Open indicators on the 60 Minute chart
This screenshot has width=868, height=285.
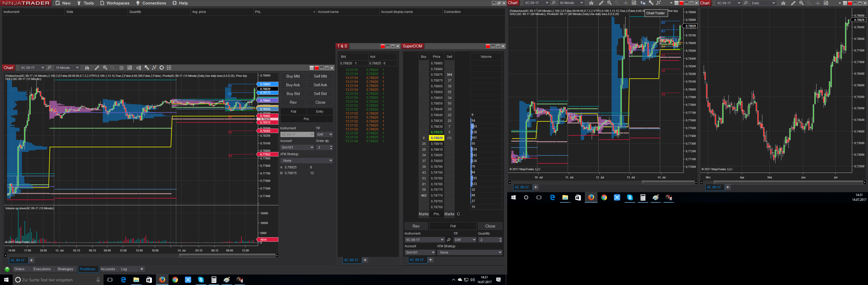651,3
